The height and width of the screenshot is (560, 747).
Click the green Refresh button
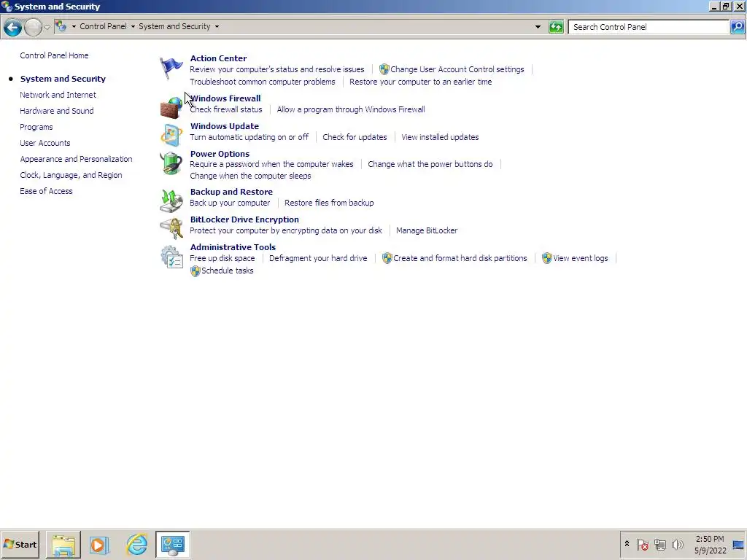[555, 27]
